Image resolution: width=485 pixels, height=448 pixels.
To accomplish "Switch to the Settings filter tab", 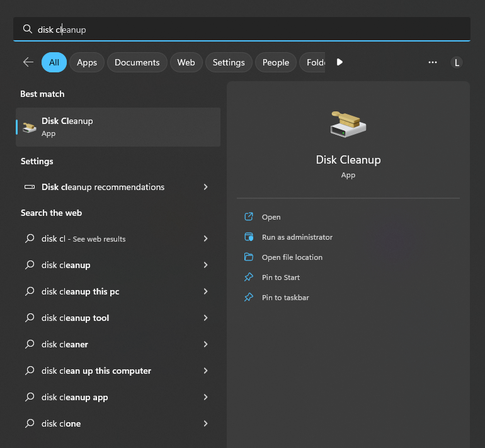I will pos(229,62).
